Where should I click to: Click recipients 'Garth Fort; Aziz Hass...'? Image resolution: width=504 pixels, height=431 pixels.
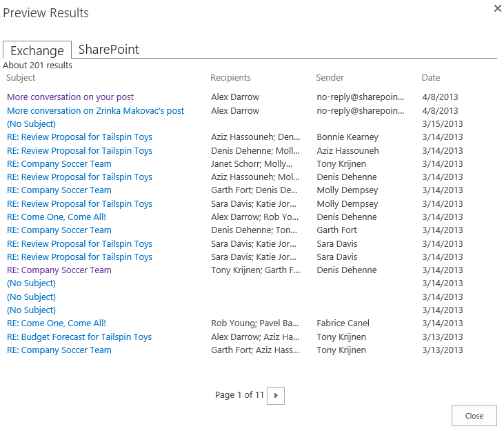point(255,350)
